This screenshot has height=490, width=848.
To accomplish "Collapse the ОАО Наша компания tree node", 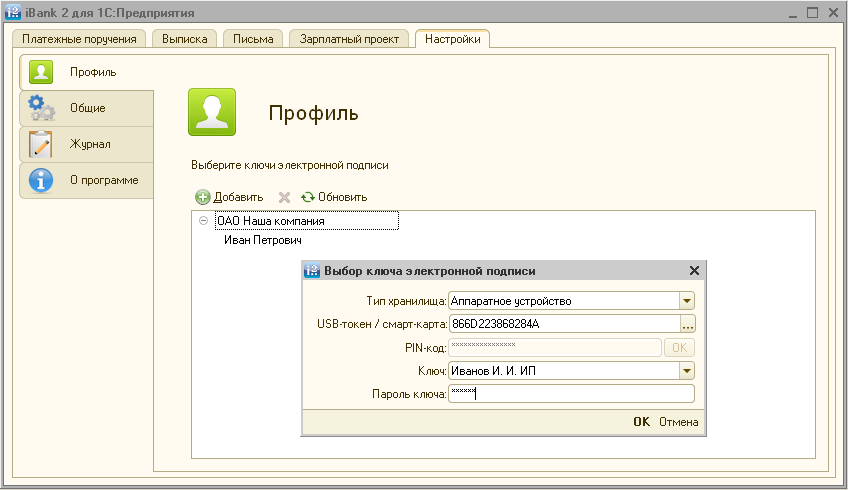I will pyautogui.click(x=204, y=221).
